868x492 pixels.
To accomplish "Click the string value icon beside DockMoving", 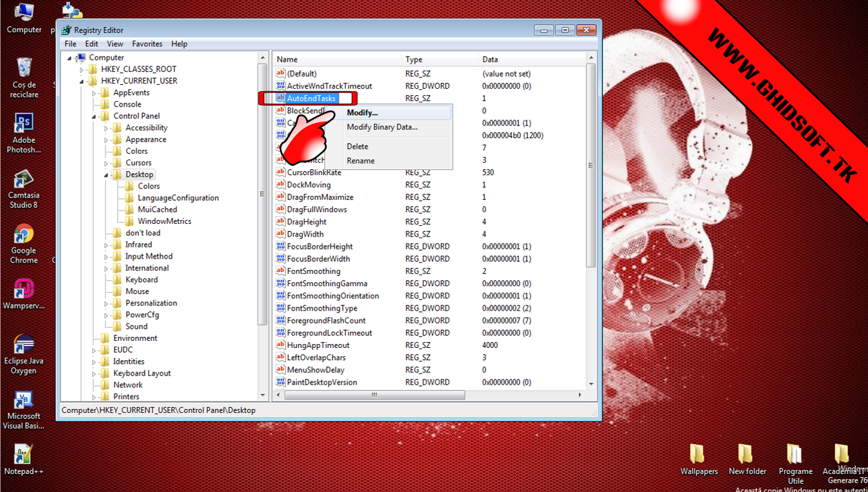I will 280,185.
